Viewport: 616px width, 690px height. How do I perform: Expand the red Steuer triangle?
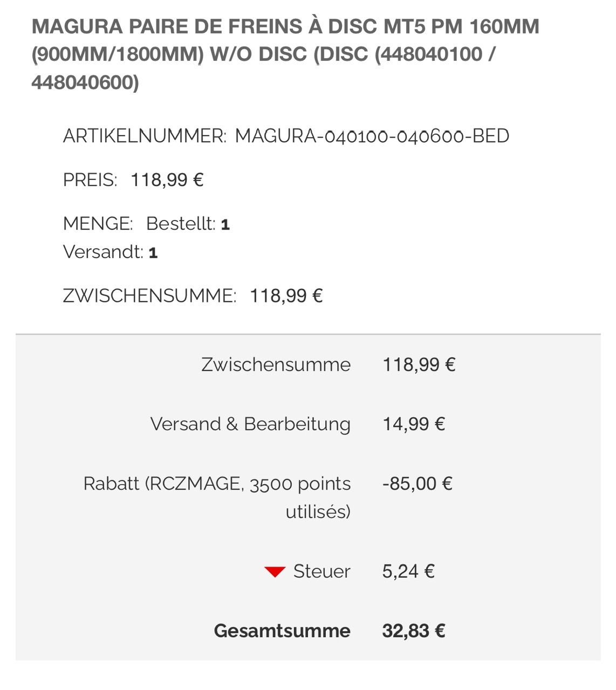click(x=275, y=572)
